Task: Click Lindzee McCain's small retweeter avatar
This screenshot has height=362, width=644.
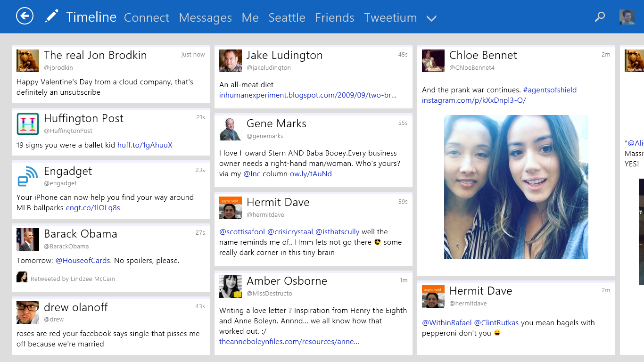Action: click(22, 277)
